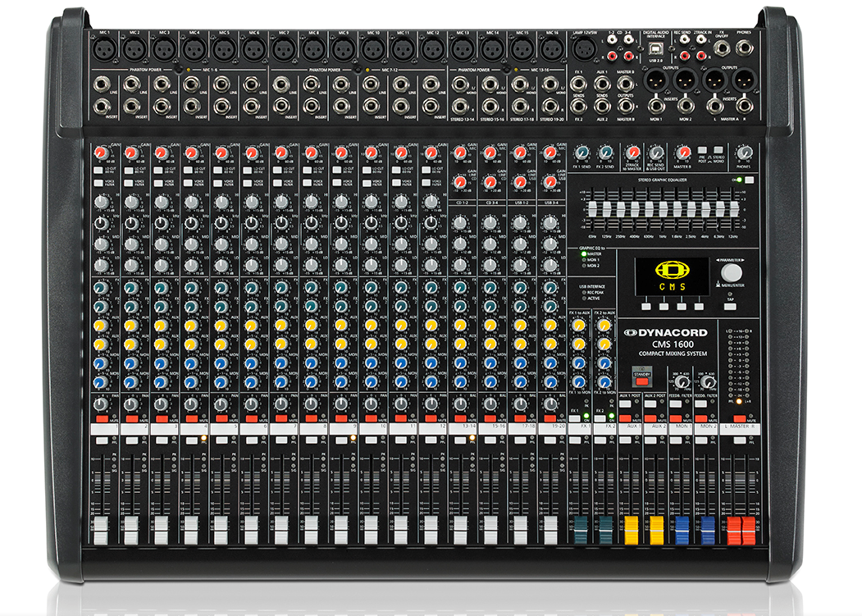Click the TAP button
This screenshot has width=862, height=616.
(730, 306)
